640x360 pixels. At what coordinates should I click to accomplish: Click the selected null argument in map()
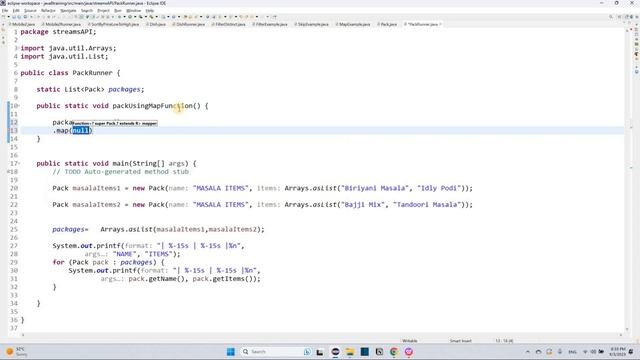click(80, 131)
